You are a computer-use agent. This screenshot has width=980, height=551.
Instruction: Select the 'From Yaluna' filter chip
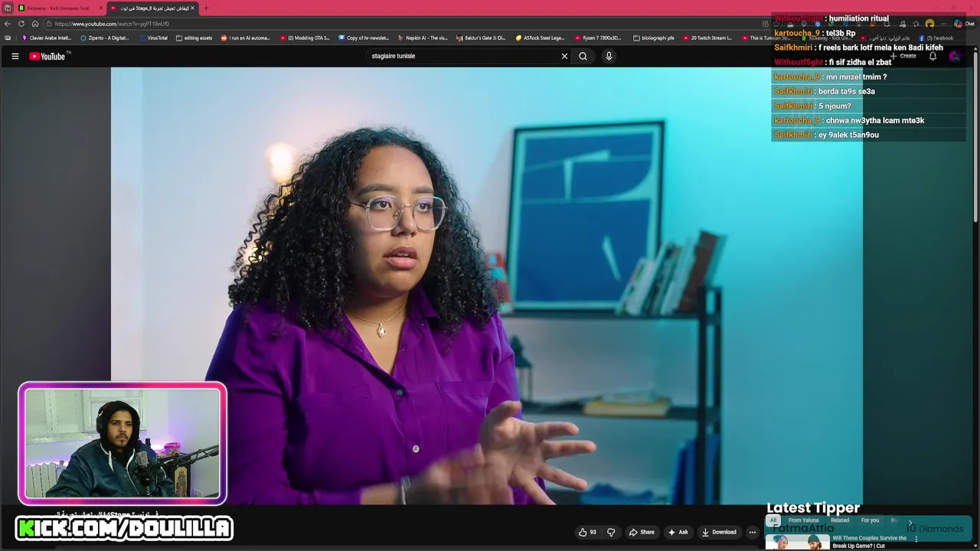tap(803, 520)
